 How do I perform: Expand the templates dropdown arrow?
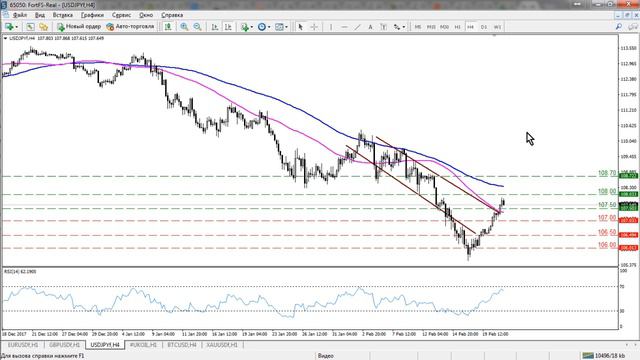(287, 27)
